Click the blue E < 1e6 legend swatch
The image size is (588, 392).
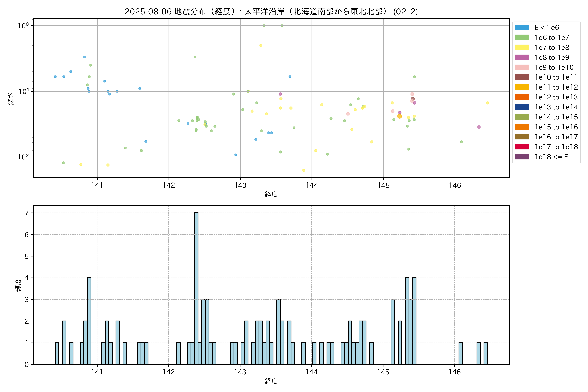pyautogui.click(x=522, y=27)
